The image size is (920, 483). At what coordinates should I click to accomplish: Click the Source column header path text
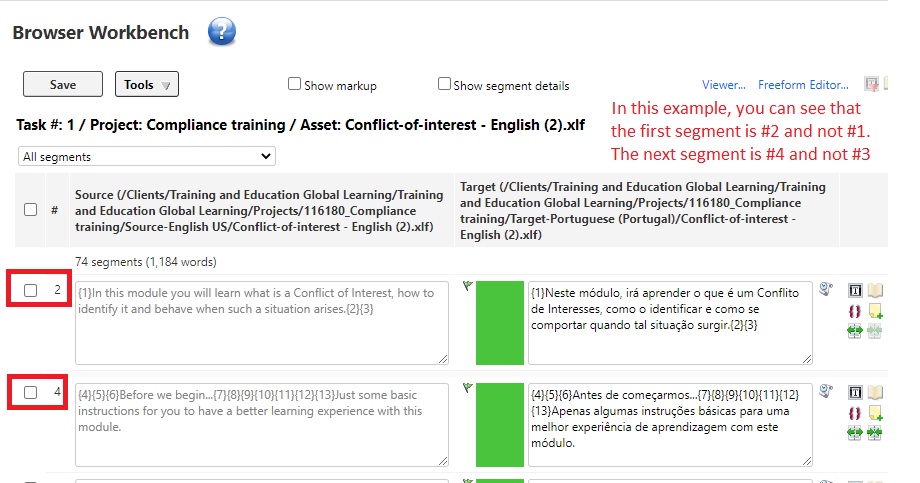(x=259, y=211)
